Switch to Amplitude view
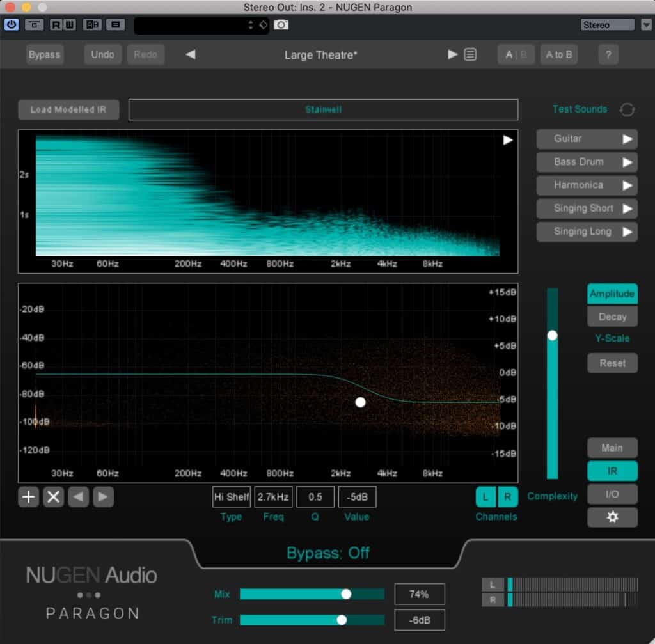The image size is (655, 644). tap(612, 294)
